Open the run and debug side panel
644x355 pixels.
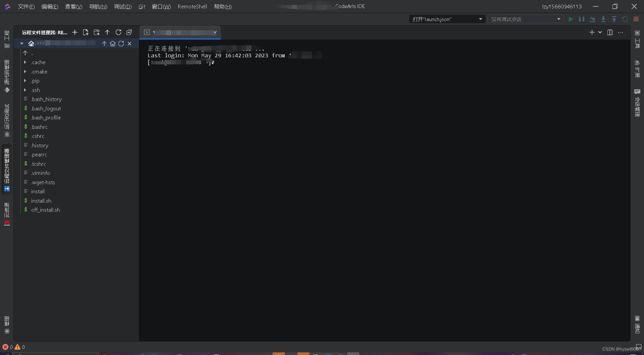(7, 121)
